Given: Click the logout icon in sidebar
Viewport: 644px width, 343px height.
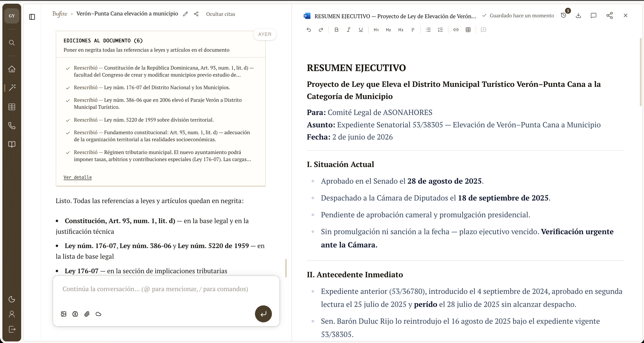Looking at the screenshot, I should [12, 329].
